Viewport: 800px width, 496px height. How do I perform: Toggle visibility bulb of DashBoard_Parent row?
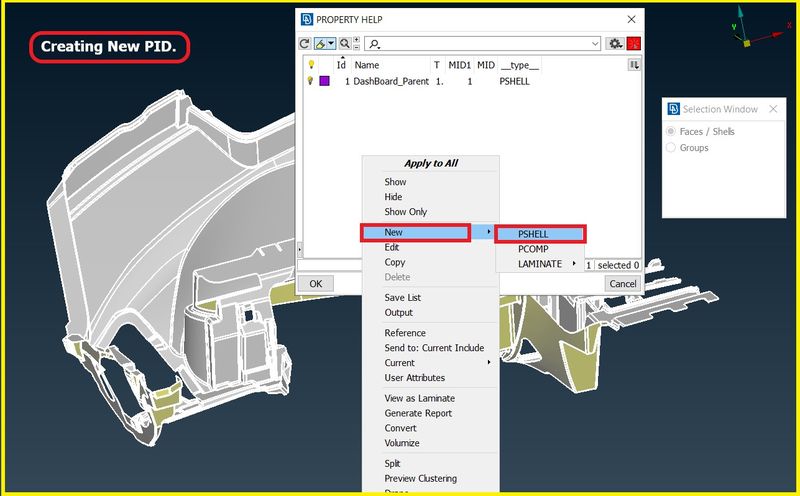[310, 81]
